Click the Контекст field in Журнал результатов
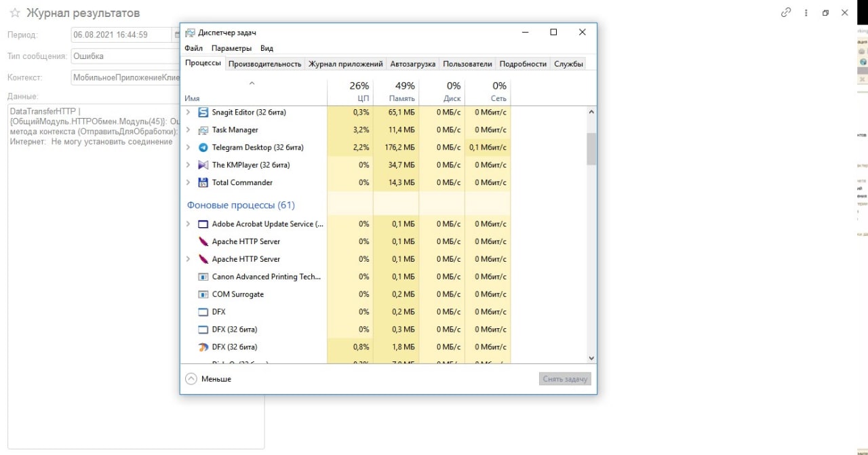Viewport: 868px width, 455px height. pyautogui.click(x=125, y=78)
